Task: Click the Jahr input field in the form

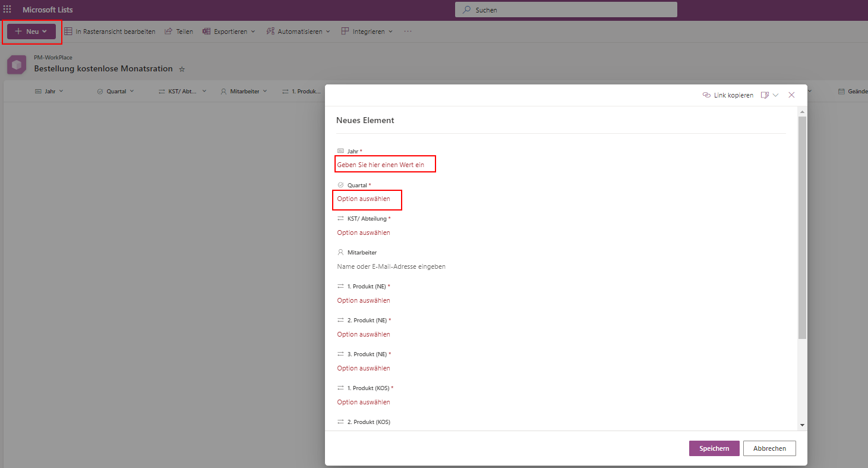Action: pyautogui.click(x=385, y=164)
